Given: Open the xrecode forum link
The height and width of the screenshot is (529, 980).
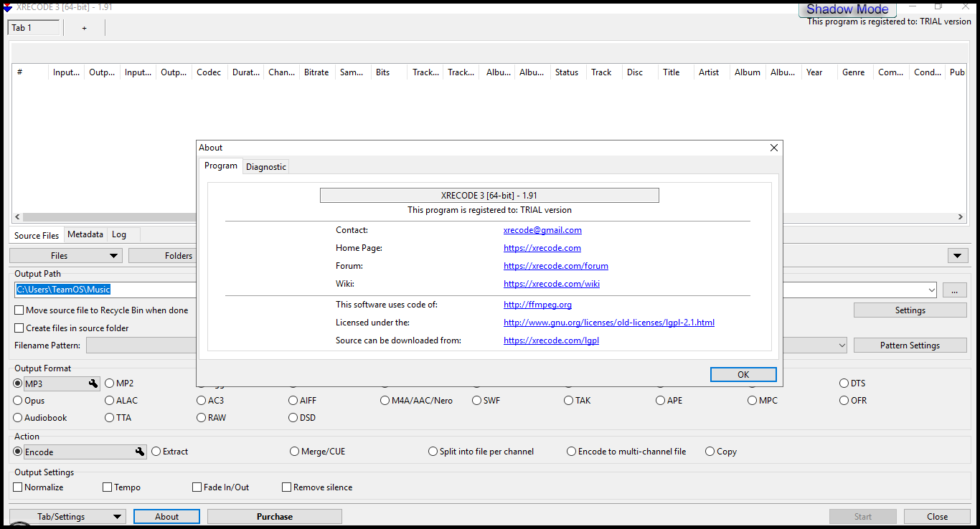Looking at the screenshot, I should (556, 266).
